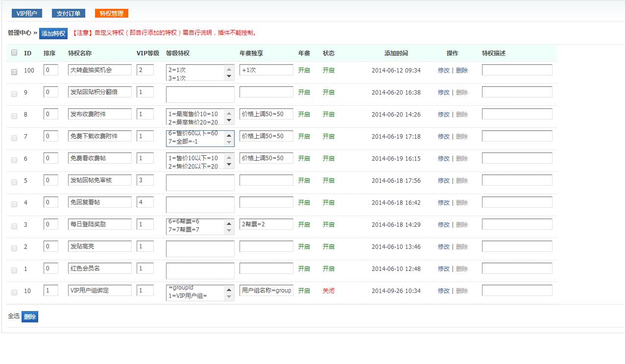This screenshot has height=364, width=625.
Task: Click 修改 link for 大转盘抽奖机会 row
Action: [x=443, y=71]
